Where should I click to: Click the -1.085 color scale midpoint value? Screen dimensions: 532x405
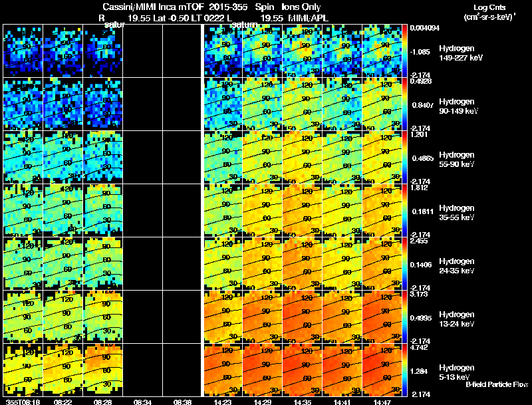pos(420,52)
